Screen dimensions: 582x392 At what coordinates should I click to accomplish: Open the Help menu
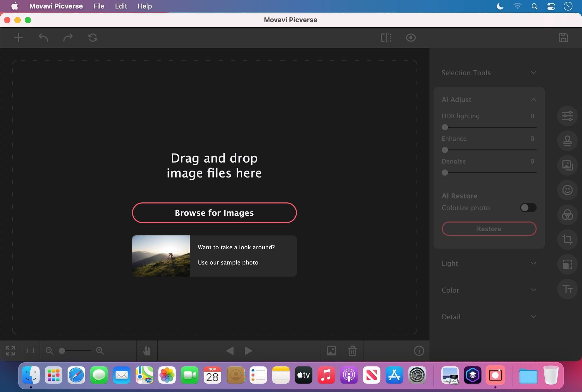click(144, 6)
